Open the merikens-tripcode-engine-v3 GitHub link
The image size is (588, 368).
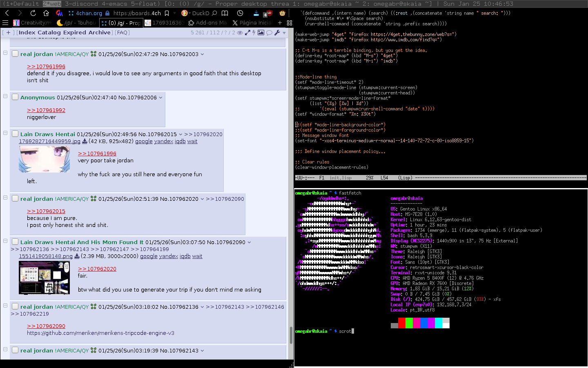(100, 333)
